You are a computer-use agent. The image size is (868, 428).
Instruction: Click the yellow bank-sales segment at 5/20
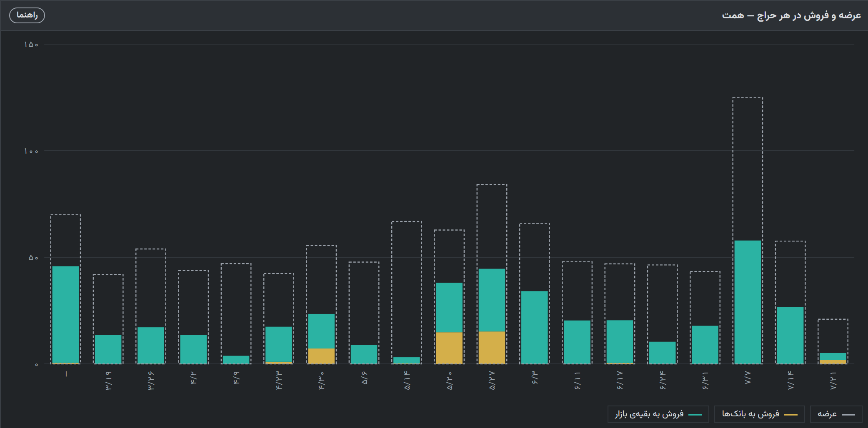[x=449, y=348]
